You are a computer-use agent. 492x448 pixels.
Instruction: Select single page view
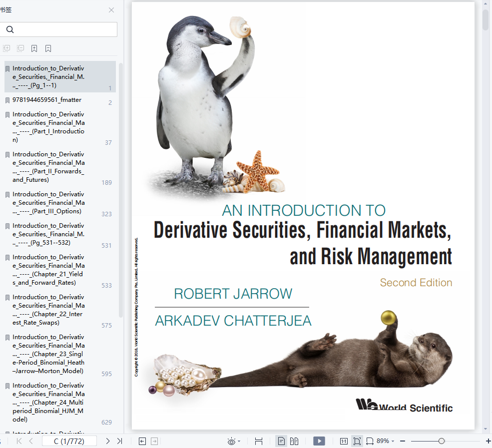(x=281, y=442)
